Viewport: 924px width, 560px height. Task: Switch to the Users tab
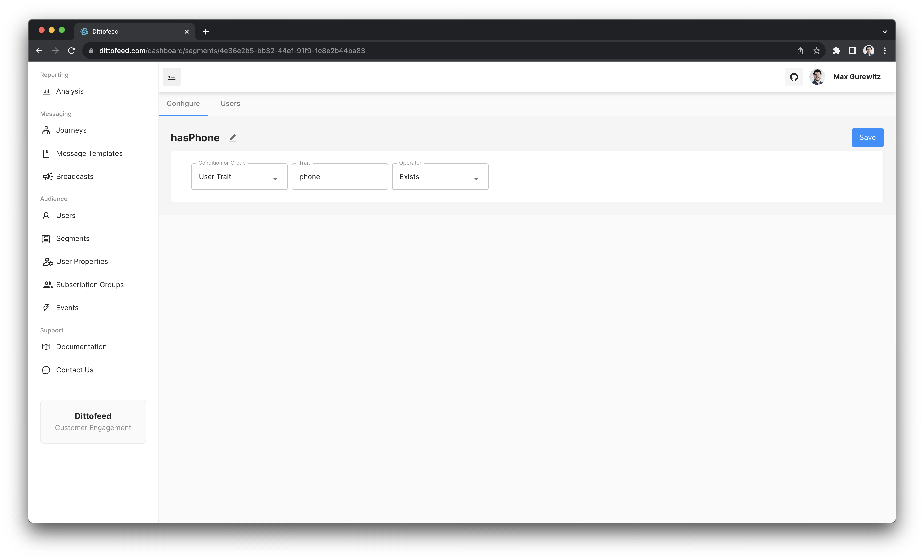pos(230,103)
